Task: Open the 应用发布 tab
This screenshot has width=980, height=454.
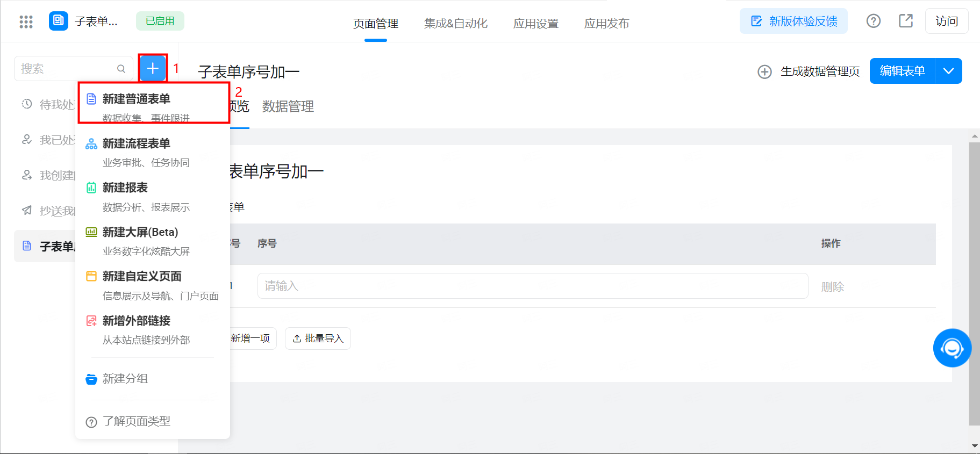Action: 606,24
